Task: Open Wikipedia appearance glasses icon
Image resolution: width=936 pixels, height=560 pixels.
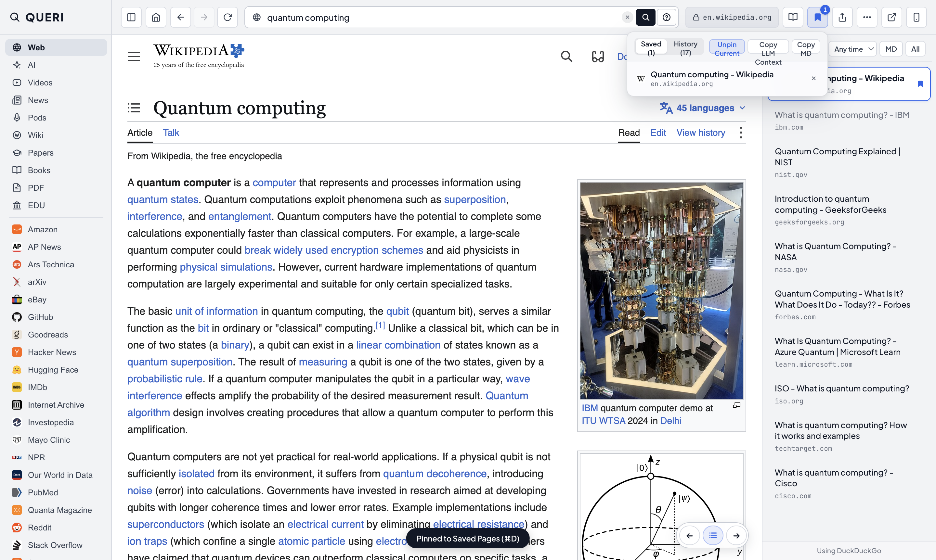Action: pos(598,57)
